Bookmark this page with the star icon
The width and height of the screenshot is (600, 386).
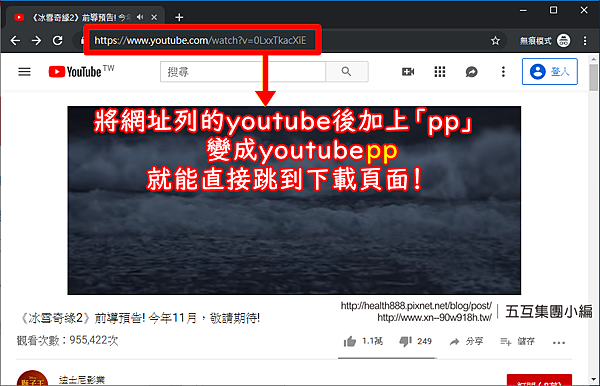[x=495, y=41]
